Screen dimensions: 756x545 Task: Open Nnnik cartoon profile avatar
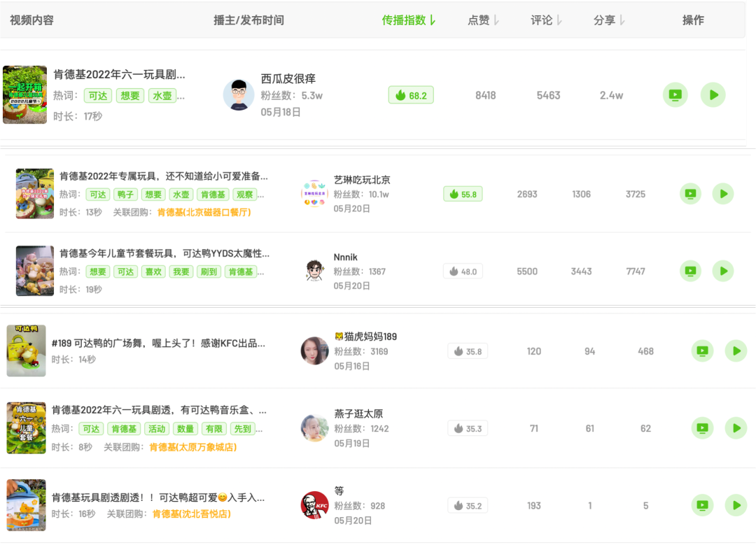point(314,271)
